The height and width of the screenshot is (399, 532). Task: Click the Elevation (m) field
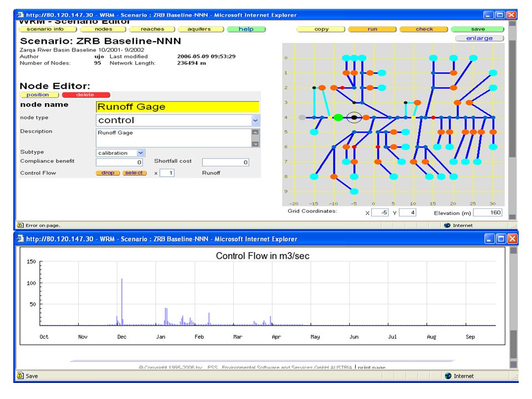(488, 213)
